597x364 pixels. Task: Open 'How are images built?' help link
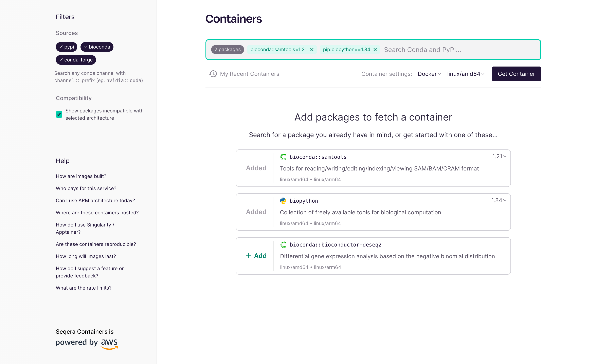click(x=81, y=176)
